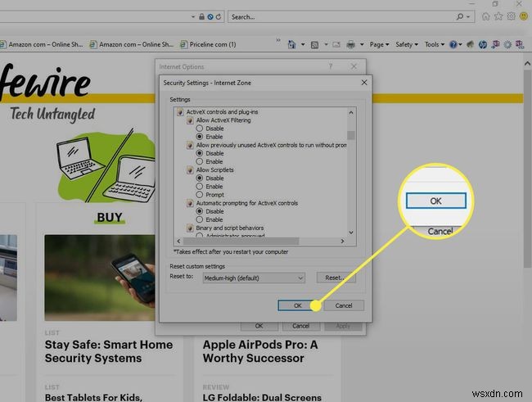This screenshot has width=532, height=402.
Task: Click the page vertical scrollbar up arrow
Action: point(527,64)
